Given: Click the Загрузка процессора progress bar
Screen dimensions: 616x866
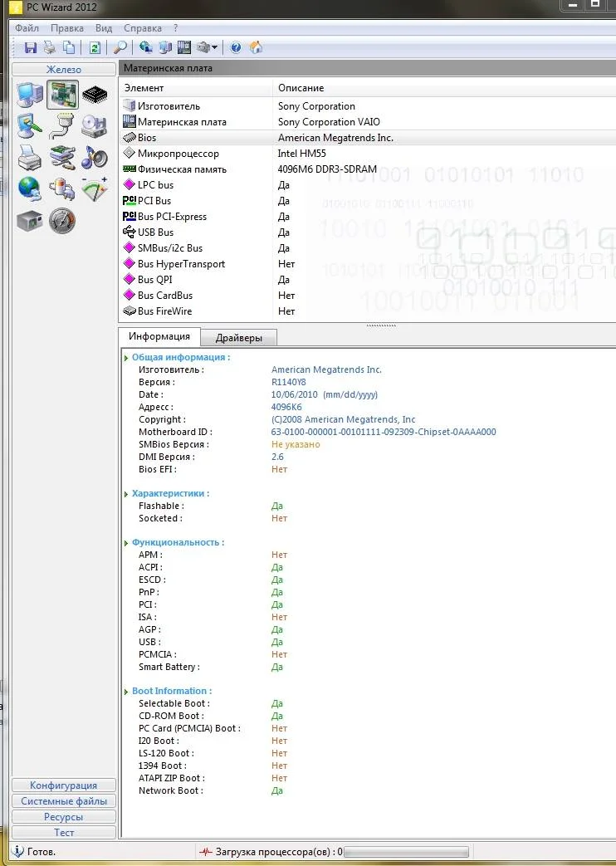Looking at the screenshot, I should tap(406, 852).
